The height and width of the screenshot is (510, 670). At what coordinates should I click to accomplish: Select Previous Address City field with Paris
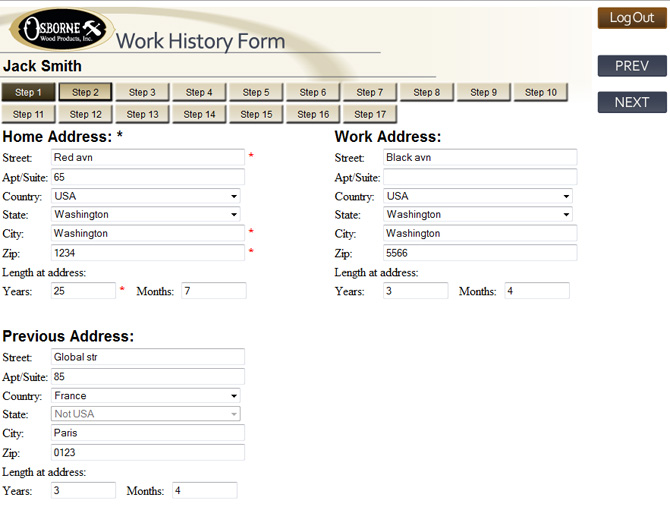click(147, 433)
